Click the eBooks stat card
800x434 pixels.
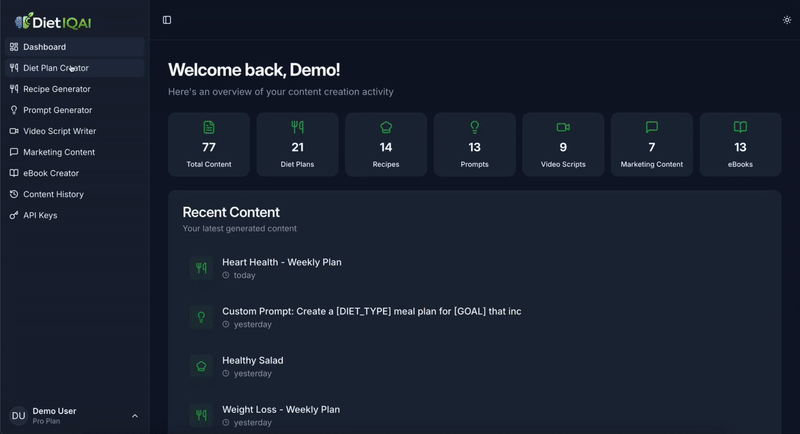[x=740, y=145]
